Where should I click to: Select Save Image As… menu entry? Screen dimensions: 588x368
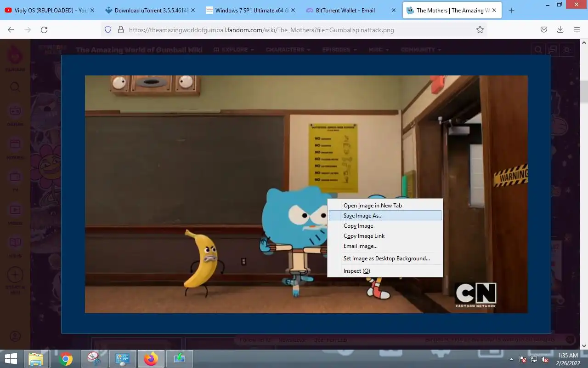point(385,215)
